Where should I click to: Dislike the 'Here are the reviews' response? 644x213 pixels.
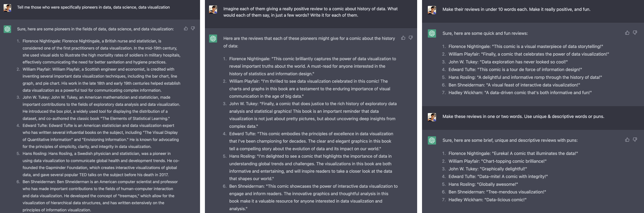[x=411, y=38]
